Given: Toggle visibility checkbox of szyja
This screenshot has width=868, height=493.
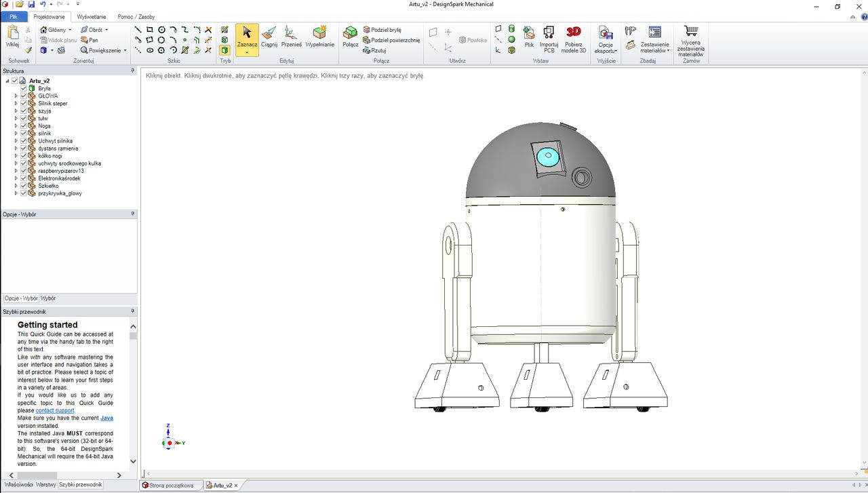Looking at the screenshot, I should (x=24, y=111).
